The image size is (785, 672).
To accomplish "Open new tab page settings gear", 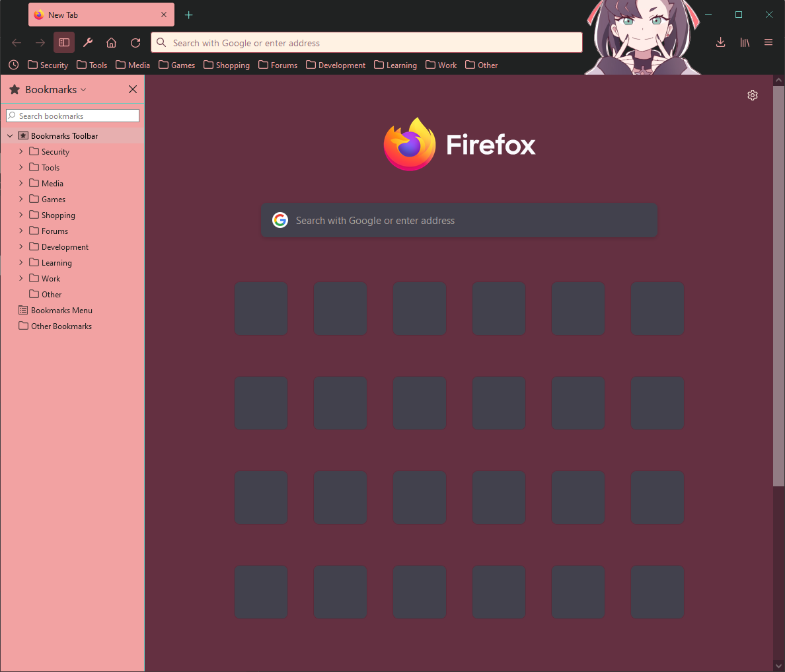I will click(x=753, y=95).
